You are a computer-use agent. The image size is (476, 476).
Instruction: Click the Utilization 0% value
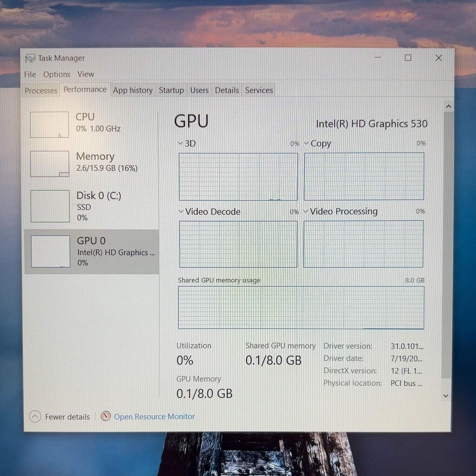pyautogui.click(x=185, y=360)
